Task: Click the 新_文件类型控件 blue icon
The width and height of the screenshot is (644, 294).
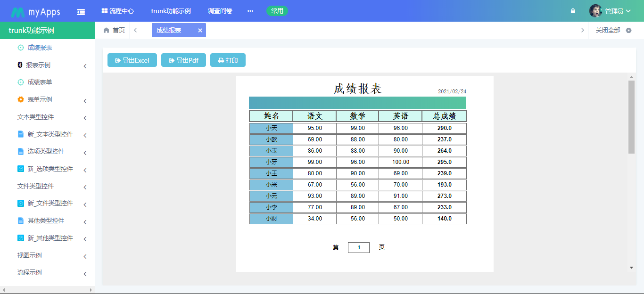Action: tap(20, 203)
